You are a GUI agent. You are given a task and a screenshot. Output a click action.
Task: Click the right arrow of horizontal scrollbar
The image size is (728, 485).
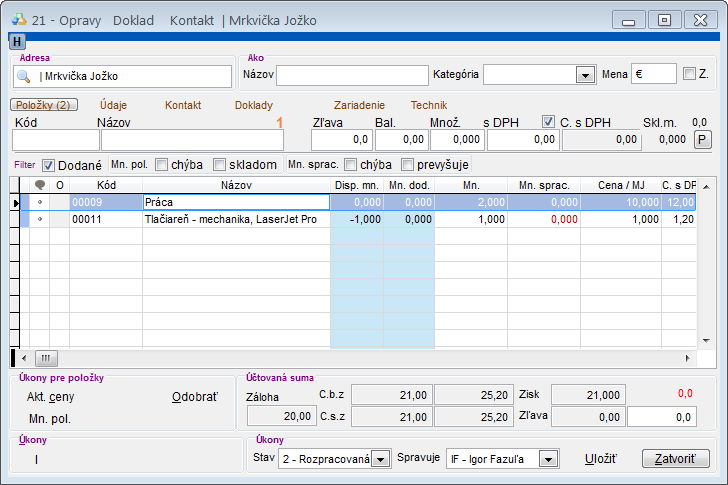[x=687, y=357]
